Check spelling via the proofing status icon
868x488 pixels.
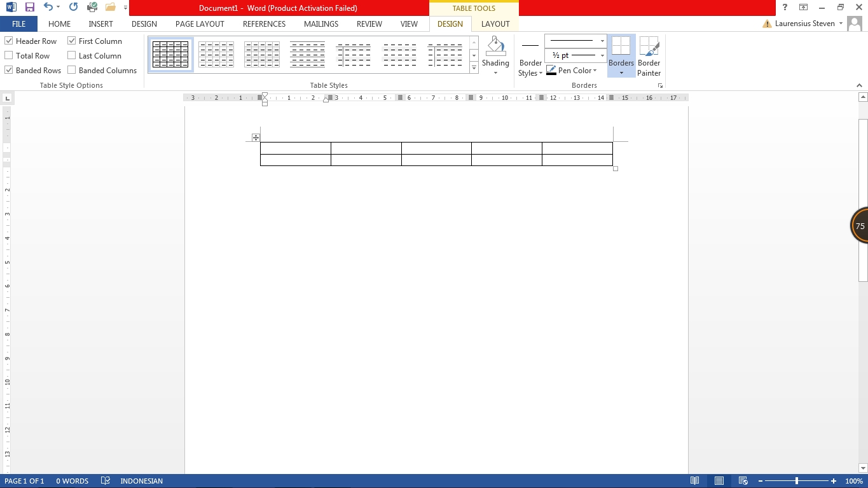coord(105,480)
